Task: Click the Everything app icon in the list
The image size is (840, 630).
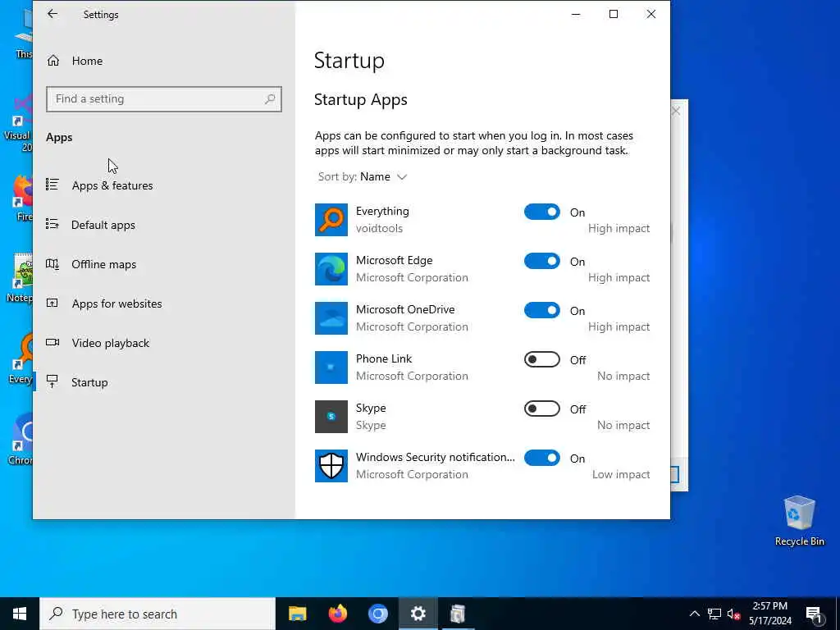Action: point(331,220)
